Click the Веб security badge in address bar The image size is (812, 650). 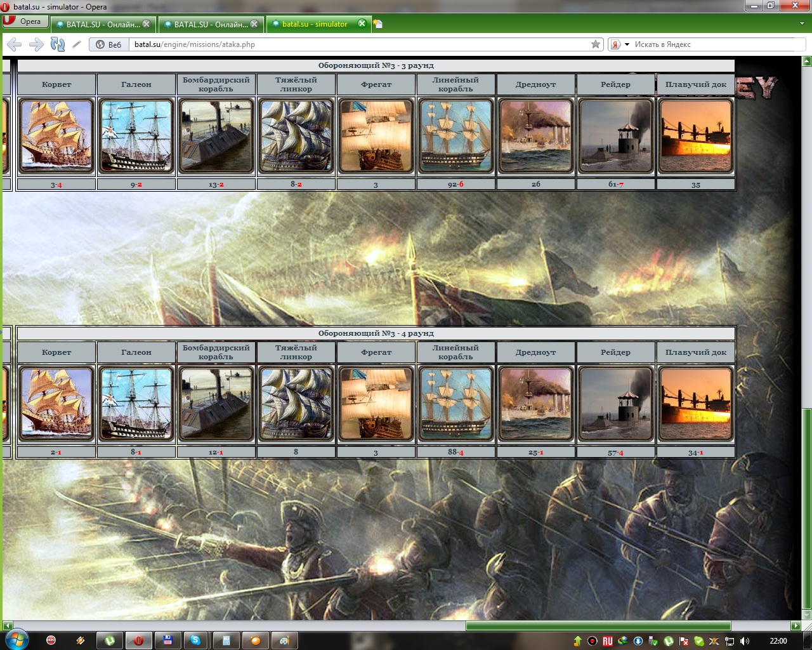109,44
